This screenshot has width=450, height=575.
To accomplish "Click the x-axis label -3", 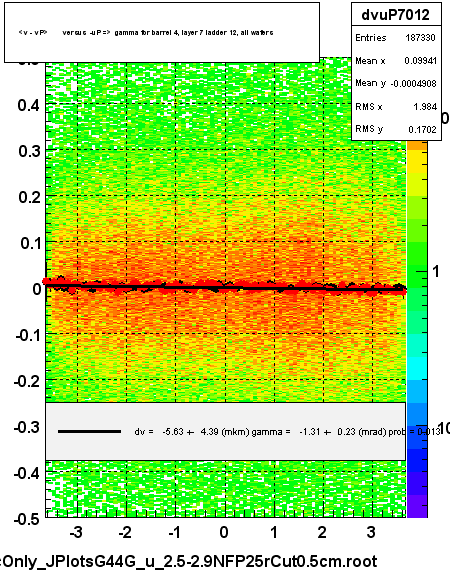I will [x=76, y=532].
